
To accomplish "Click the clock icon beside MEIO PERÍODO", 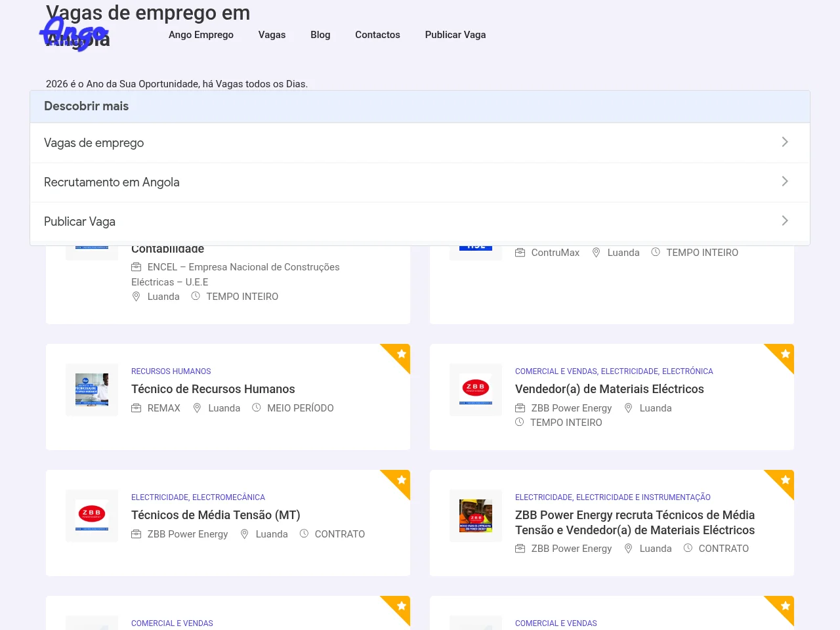I will [257, 408].
